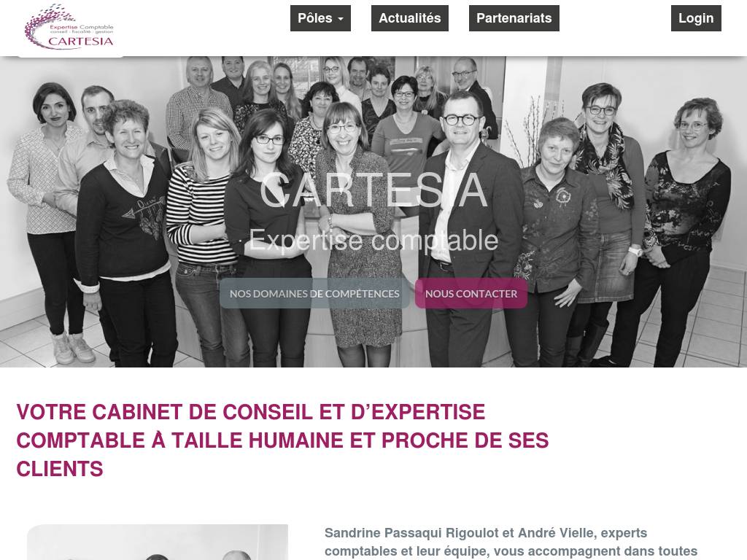
Task: Click the Expertise comptable subtitle
Action: coord(373,241)
